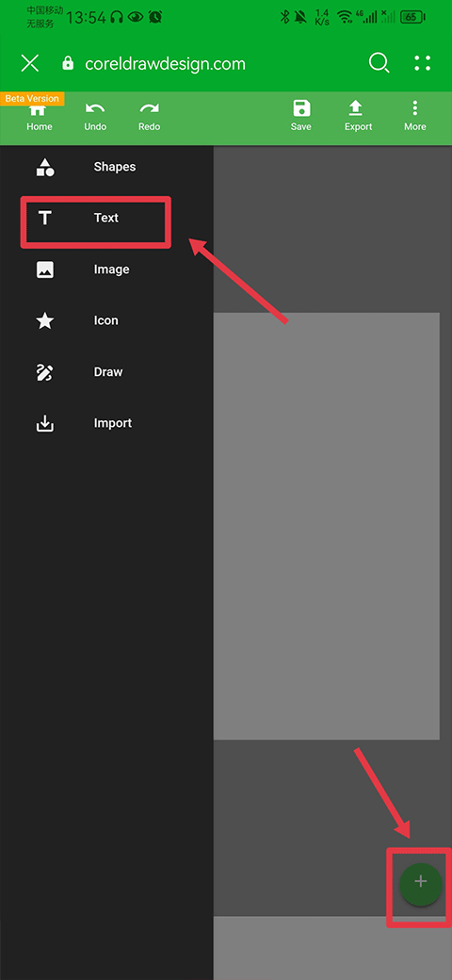Select the Shapes icon in the sidebar
The image size is (452, 980).
(x=45, y=167)
